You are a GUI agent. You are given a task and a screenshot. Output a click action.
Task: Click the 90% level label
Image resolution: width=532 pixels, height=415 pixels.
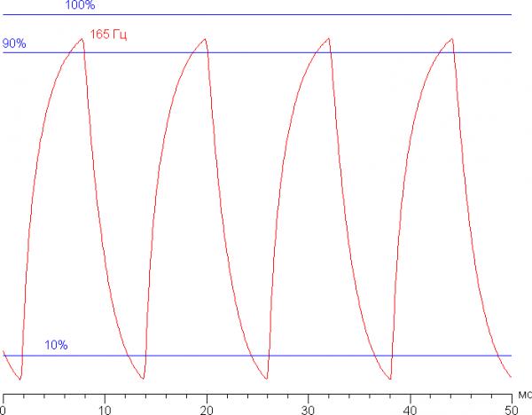[14, 43]
